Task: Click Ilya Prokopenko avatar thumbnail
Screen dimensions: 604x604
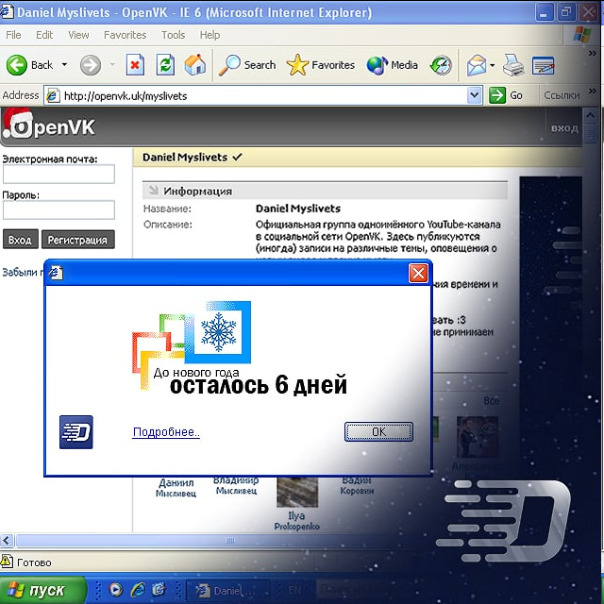Action: [x=297, y=492]
